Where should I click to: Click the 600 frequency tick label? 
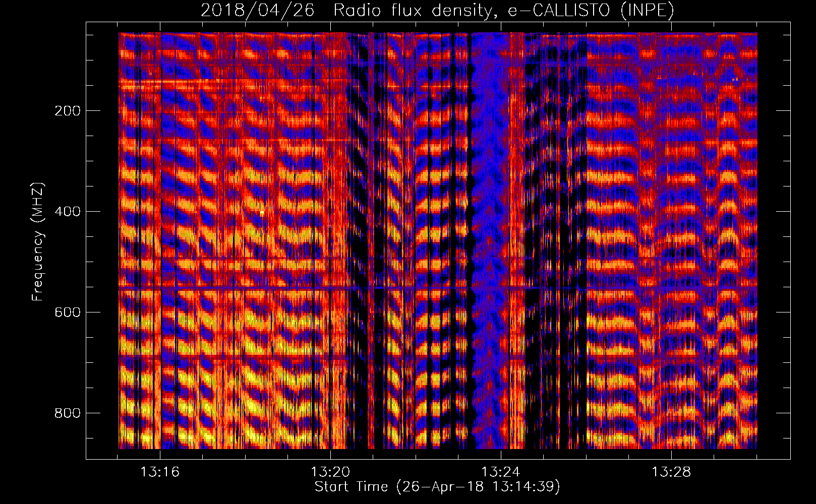[68, 312]
